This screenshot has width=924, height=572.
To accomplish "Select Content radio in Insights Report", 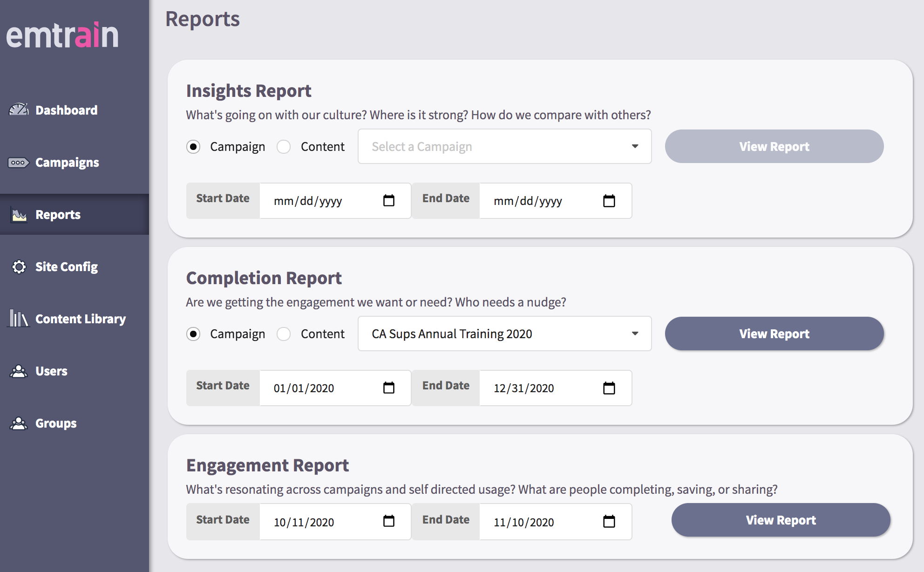I will coord(284,147).
